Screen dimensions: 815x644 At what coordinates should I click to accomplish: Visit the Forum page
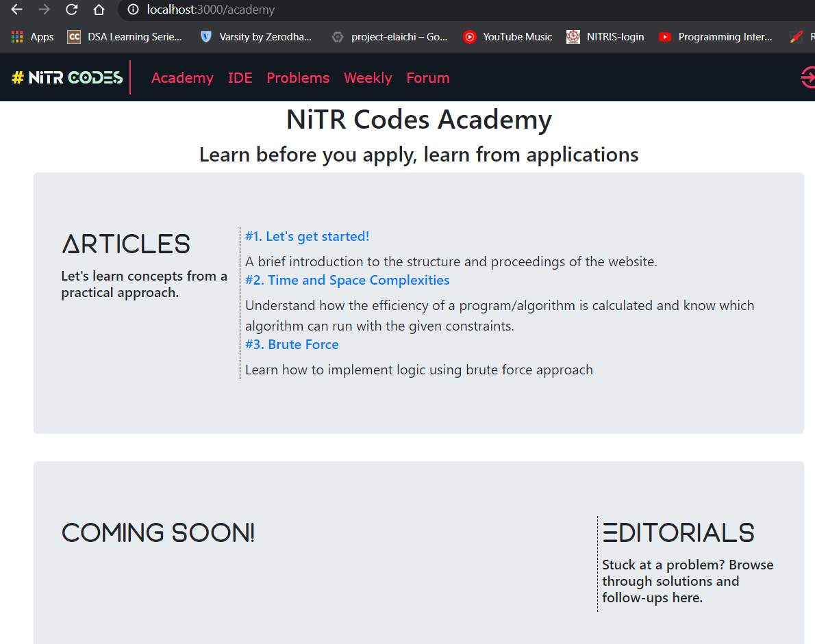point(428,78)
